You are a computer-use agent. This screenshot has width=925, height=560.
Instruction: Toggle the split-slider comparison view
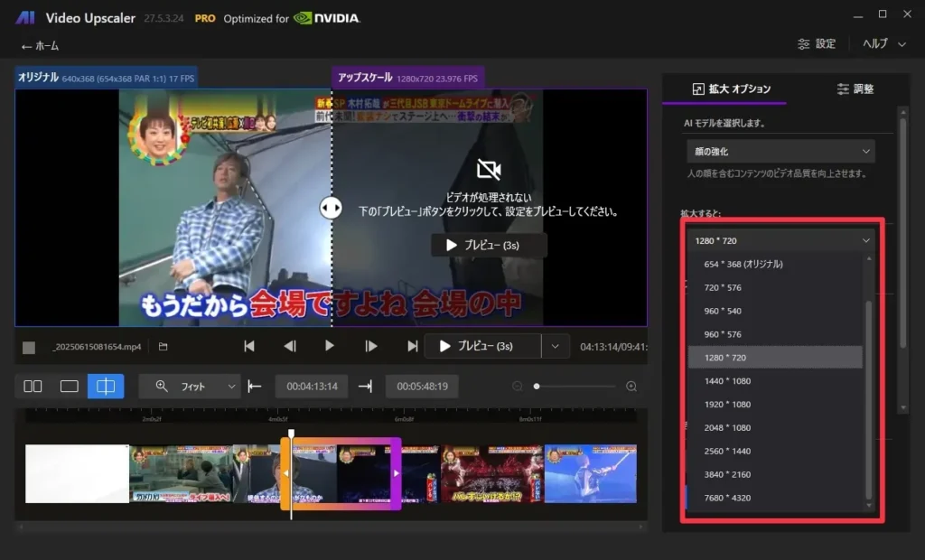[x=106, y=387]
